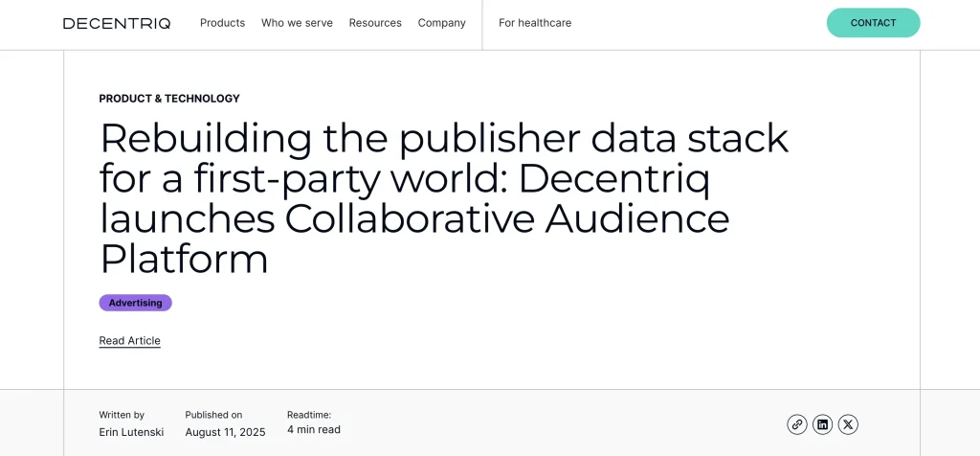Image resolution: width=980 pixels, height=456 pixels.
Task: Open the Resources menu
Action: pyautogui.click(x=375, y=23)
